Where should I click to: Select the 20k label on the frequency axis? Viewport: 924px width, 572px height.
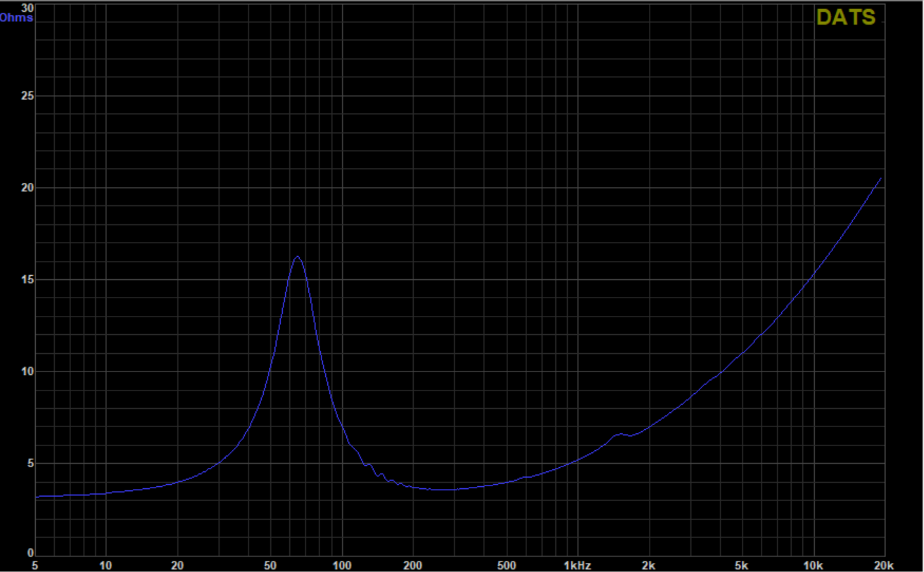[883, 565]
